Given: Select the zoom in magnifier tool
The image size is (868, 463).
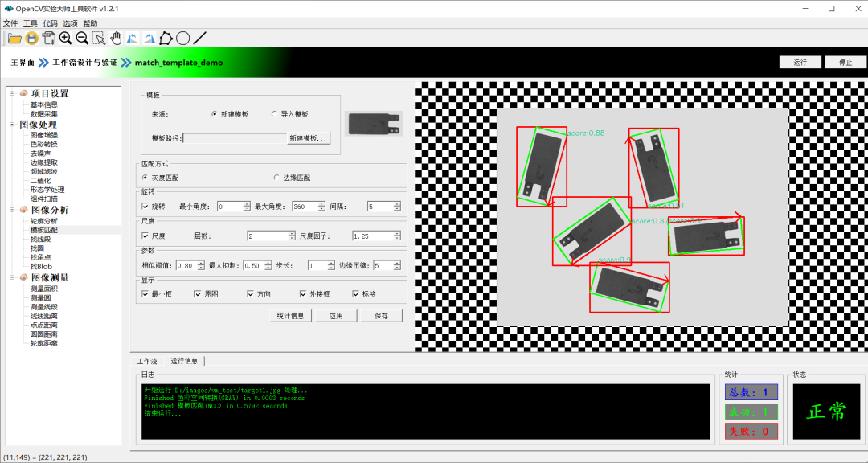Looking at the screenshot, I should [x=65, y=39].
